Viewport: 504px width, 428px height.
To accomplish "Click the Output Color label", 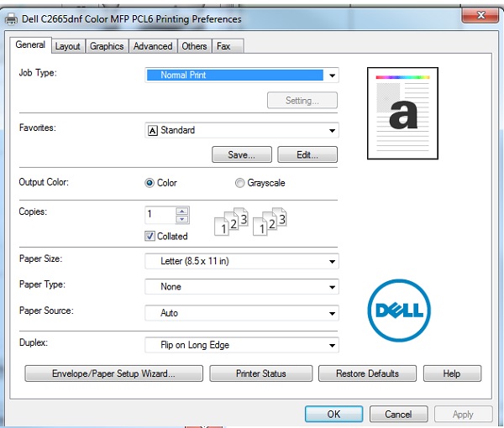I will (44, 182).
